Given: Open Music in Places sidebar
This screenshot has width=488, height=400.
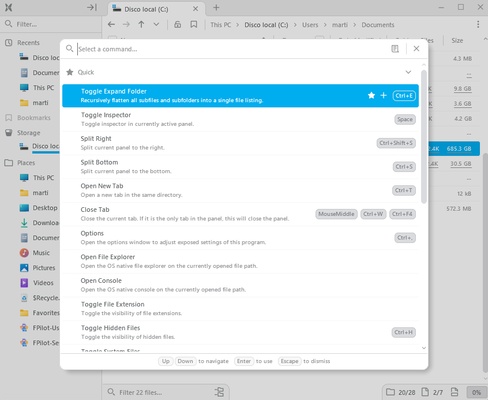Looking at the screenshot, I should coord(35,253).
